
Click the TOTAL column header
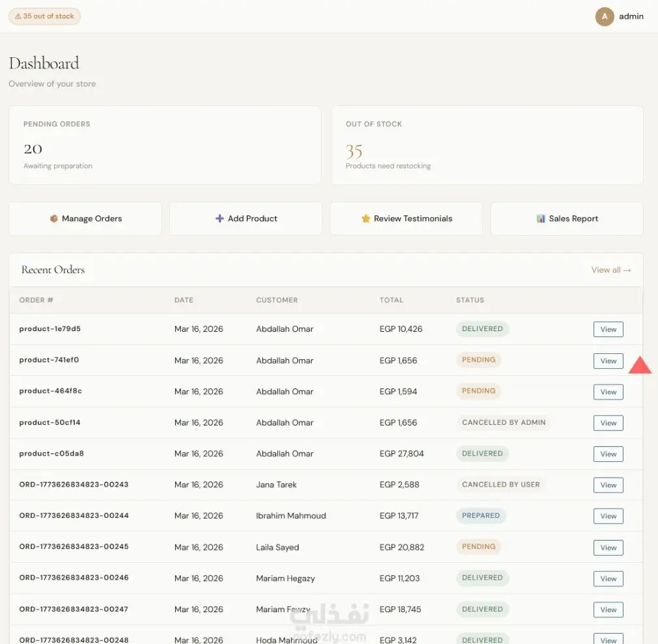coord(391,300)
